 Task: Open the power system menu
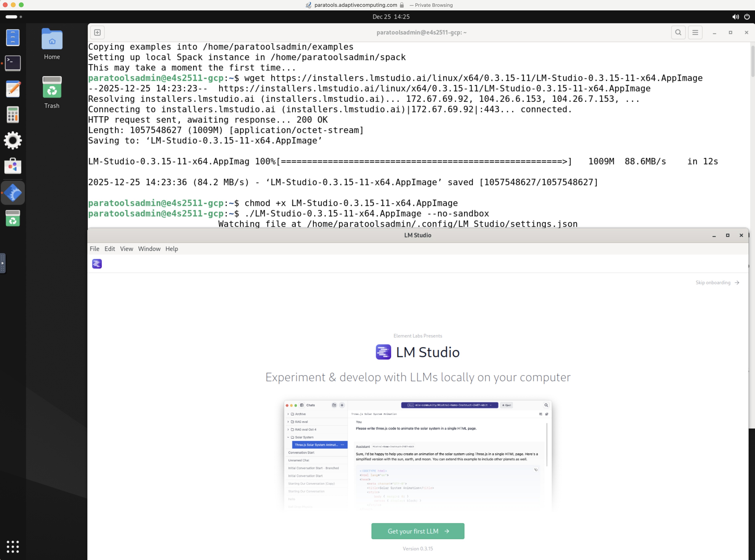pyautogui.click(x=747, y=17)
